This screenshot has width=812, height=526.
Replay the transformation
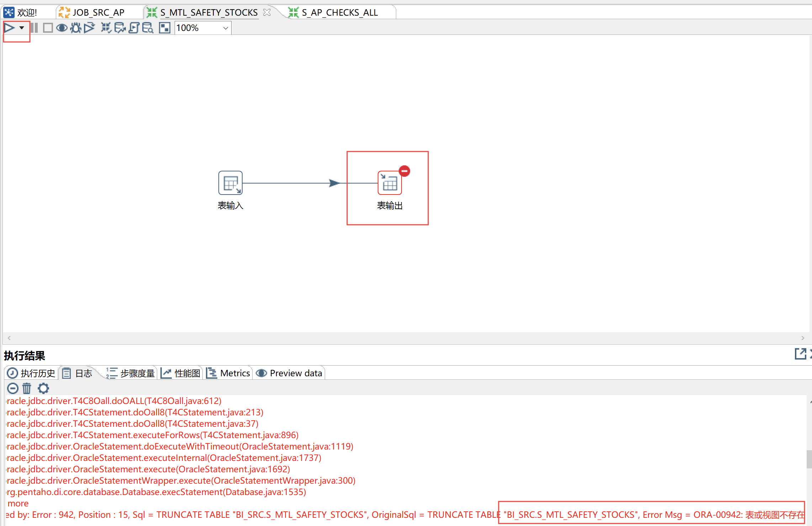pos(89,28)
